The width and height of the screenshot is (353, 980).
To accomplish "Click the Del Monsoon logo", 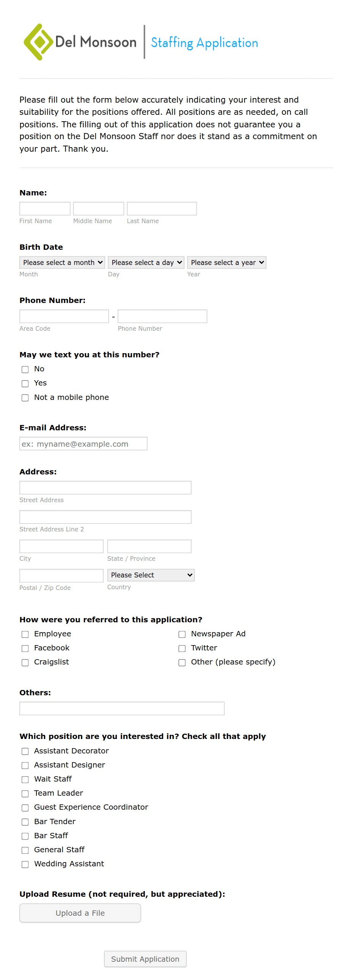I will click(80, 42).
